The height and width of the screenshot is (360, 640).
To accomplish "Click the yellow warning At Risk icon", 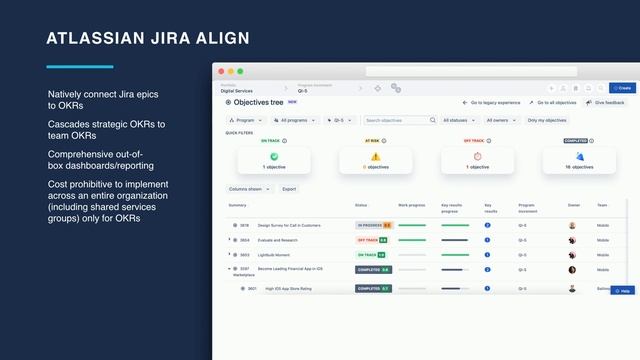I will [x=376, y=156].
